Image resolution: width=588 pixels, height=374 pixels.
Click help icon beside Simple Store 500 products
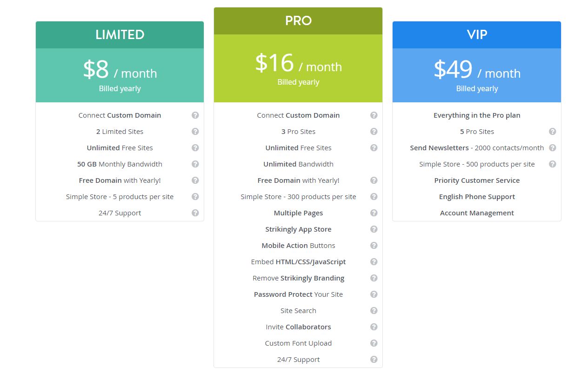553,164
